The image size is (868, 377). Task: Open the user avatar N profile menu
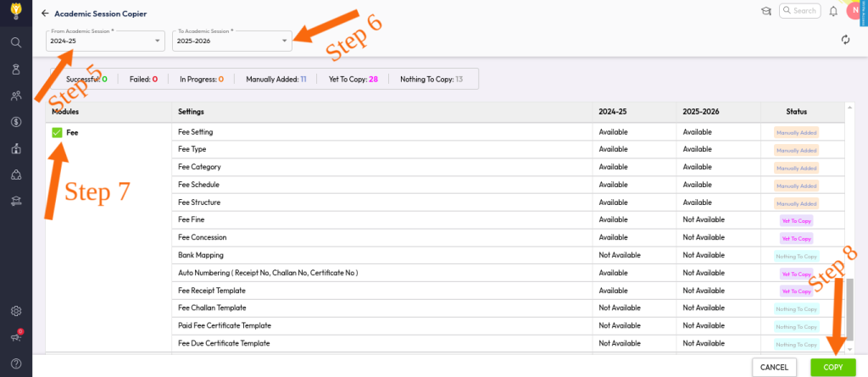[x=854, y=11]
